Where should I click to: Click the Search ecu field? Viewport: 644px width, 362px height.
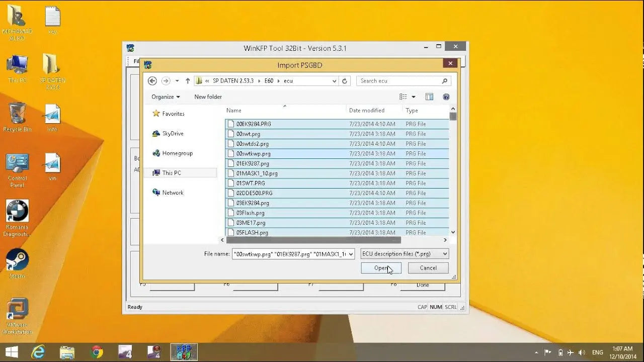point(399,80)
